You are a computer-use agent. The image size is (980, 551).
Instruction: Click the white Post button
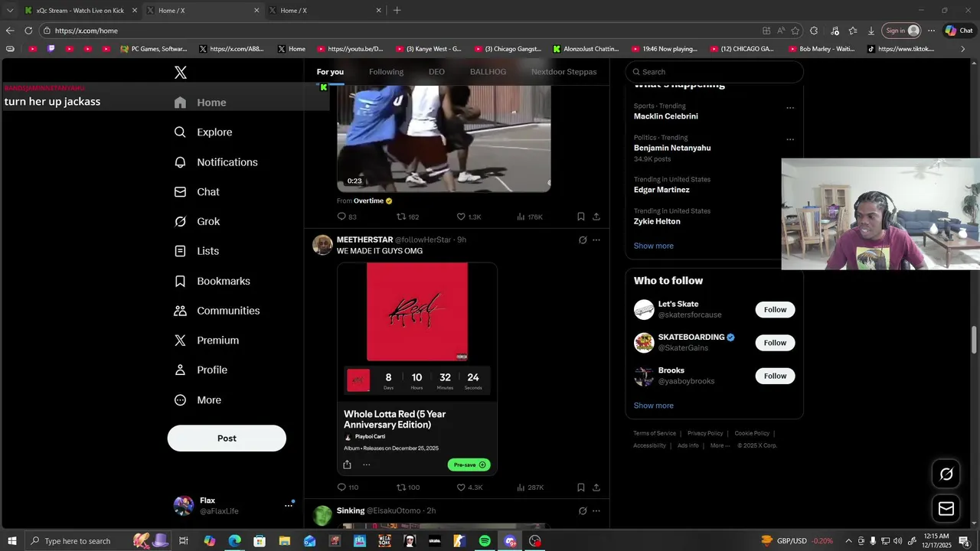[x=227, y=439]
